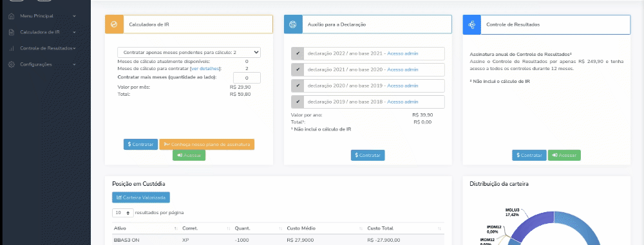The width and height of the screenshot is (644, 245).
Task: Open 'Acesso admin' for declaração 2019
Action: click(x=403, y=102)
